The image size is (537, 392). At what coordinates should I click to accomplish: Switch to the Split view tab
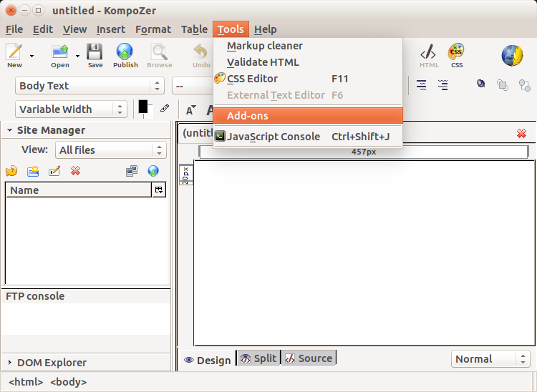(x=258, y=358)
